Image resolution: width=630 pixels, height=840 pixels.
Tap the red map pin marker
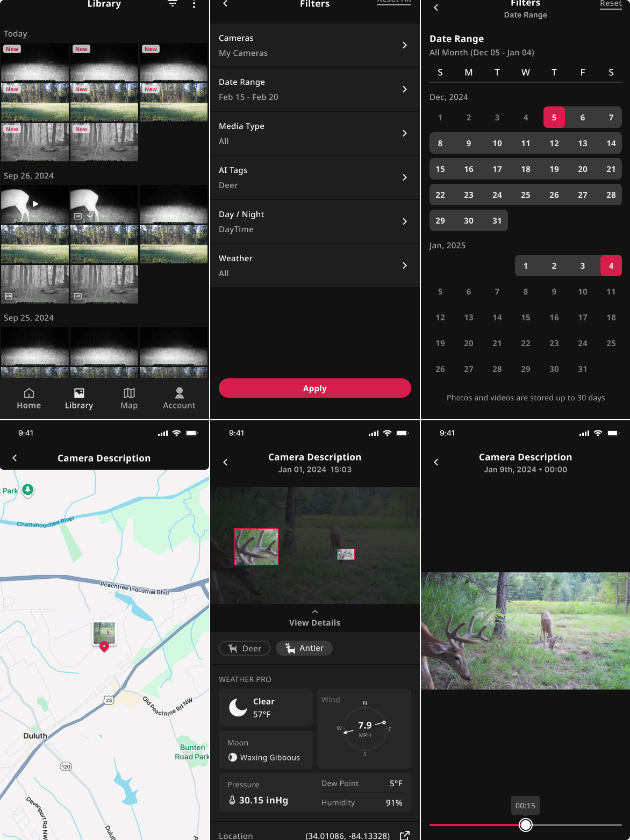[104, 647]
